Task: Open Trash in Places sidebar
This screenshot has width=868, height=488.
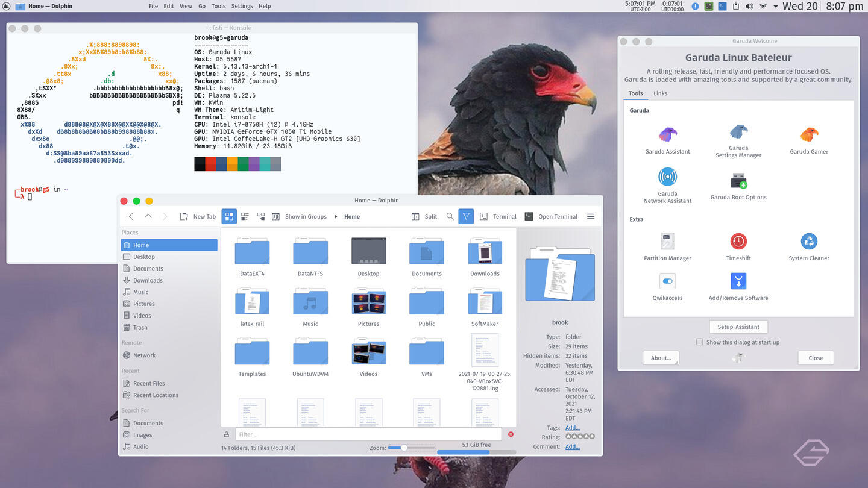Action: click(x=169, y=327)
